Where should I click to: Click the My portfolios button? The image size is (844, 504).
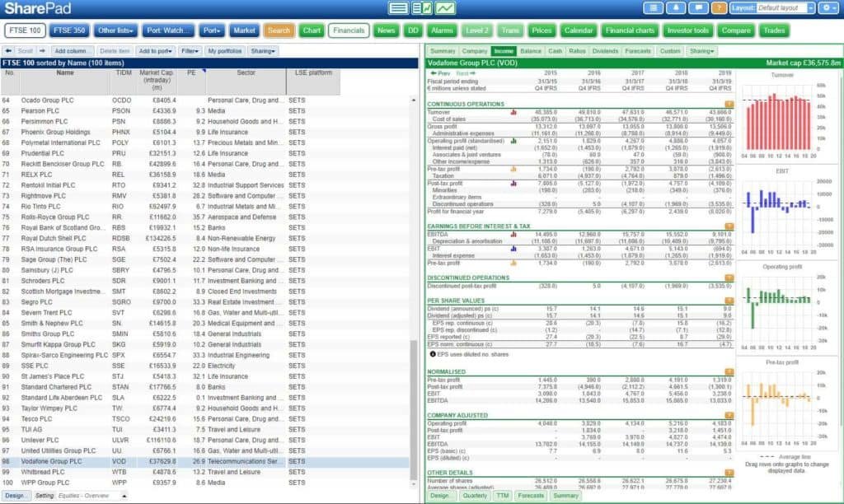224,51
